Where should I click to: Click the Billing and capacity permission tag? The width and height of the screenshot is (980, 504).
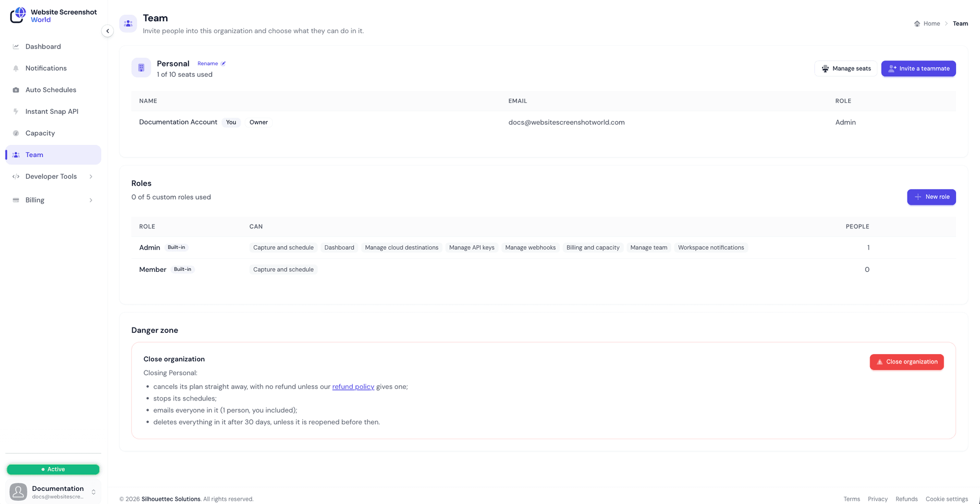click(x=593, y=248)
